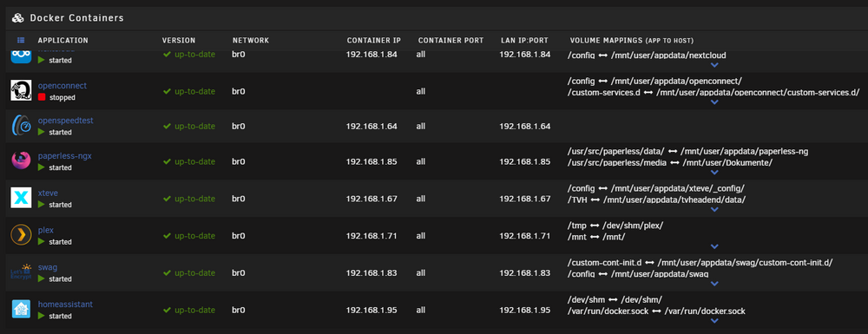Open the paperless-ngx container icon
Screen dimensions: 868x334
tap(21, 160)
